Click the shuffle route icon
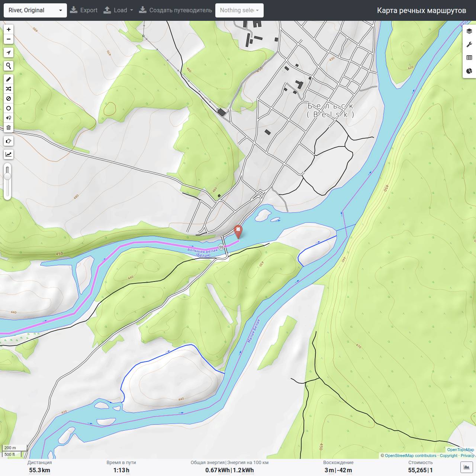476x476 pixels. point(8,89)
